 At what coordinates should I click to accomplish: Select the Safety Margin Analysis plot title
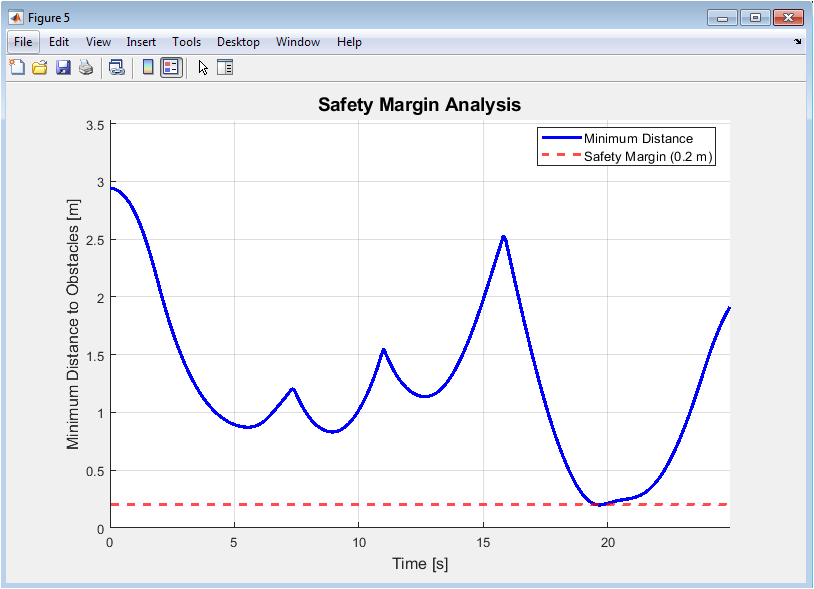[419, 105]
